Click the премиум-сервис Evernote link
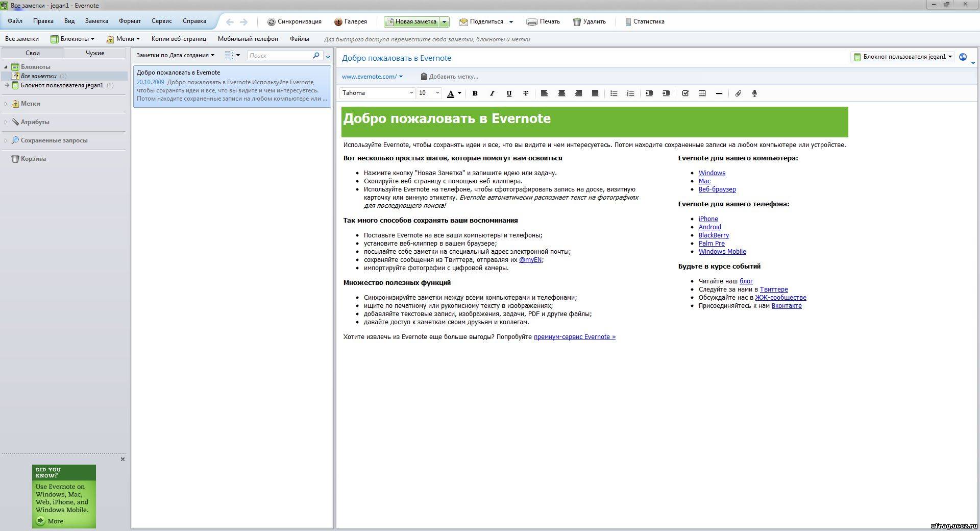Viewport: 980px width, 531px height. coord(574,337)
